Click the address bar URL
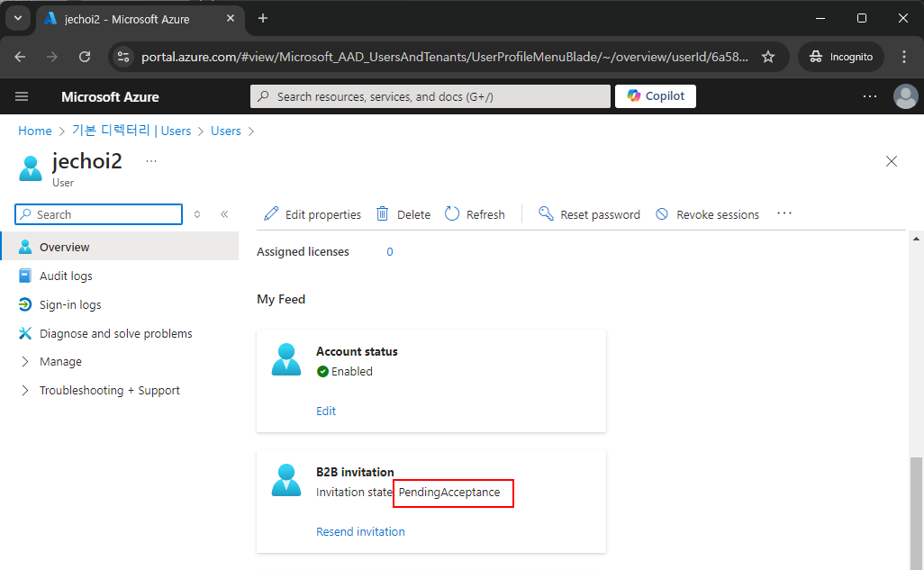The image size is (924, 570). (445, 57)
